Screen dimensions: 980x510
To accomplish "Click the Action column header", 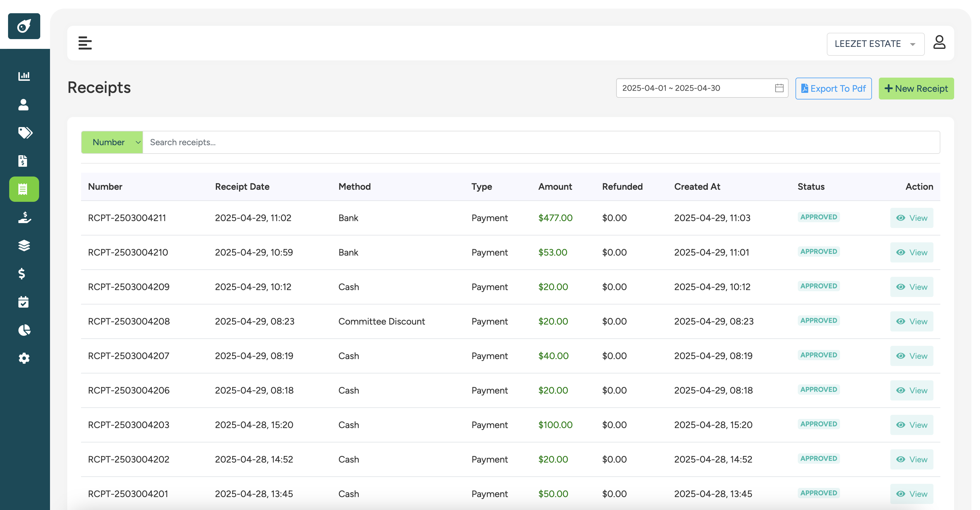I will tap(920, 187).
